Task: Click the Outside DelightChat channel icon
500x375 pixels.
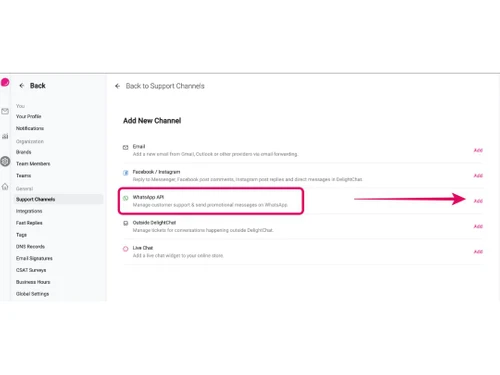Action: [126, 223]
